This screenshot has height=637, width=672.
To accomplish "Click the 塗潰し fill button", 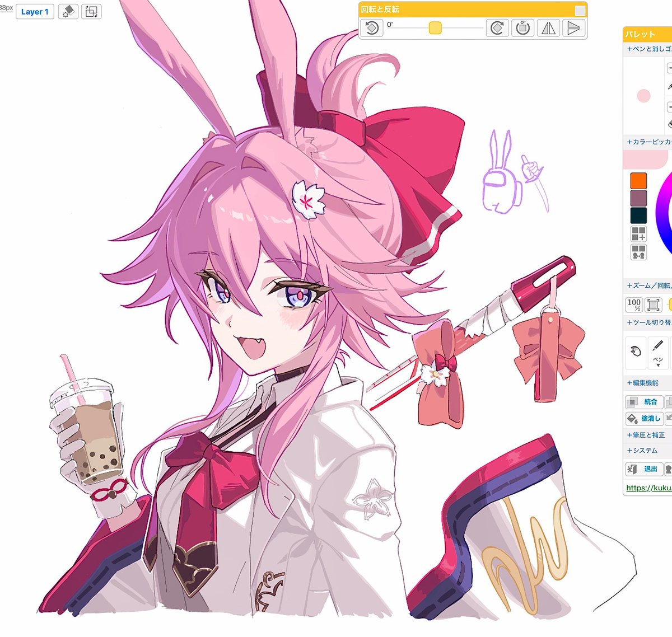I will [x=644, y=419].
